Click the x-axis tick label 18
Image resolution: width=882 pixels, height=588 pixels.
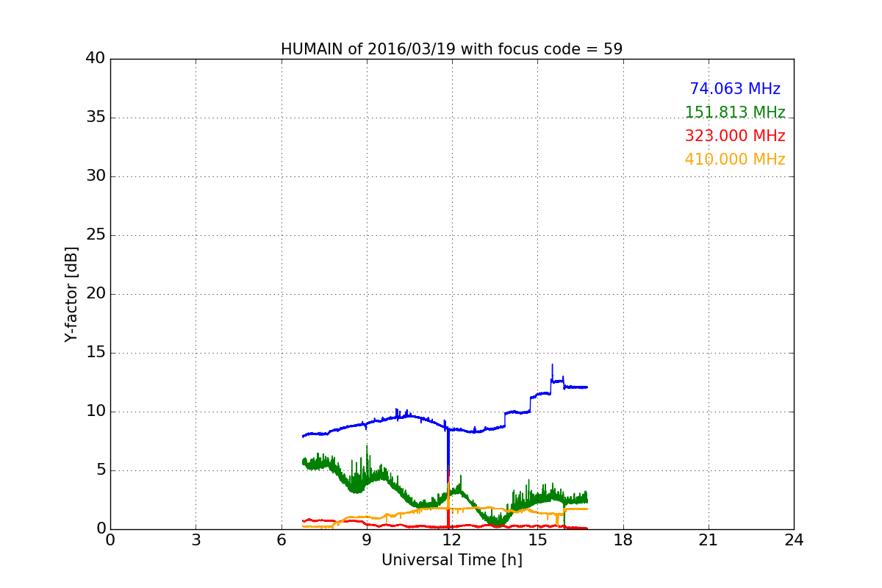tap(623, 540)
